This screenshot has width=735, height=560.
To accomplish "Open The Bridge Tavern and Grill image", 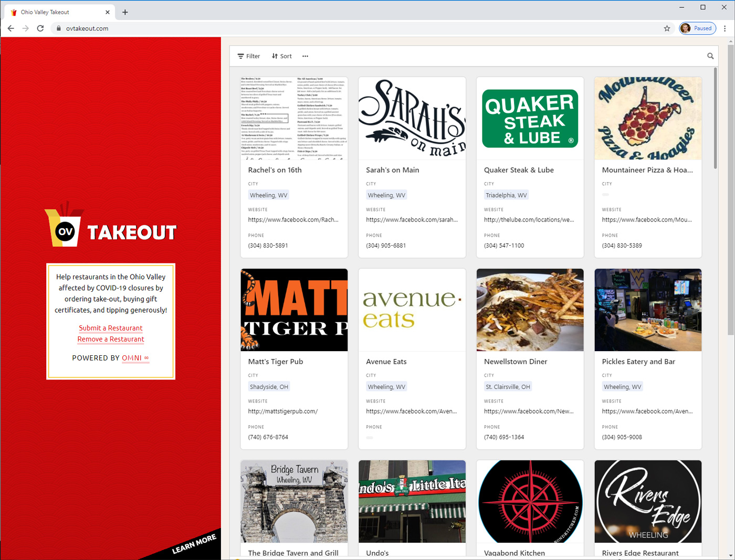I will tap(294, 501).
